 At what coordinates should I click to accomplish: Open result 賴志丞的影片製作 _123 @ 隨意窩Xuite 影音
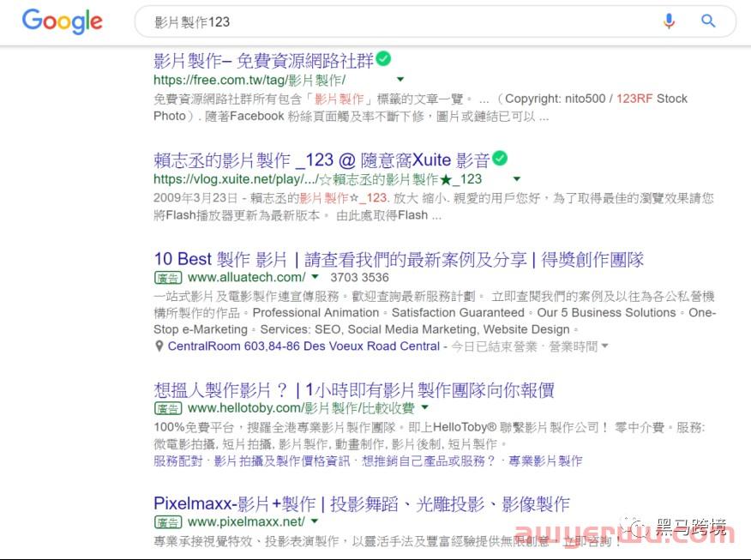pos(321,160)
